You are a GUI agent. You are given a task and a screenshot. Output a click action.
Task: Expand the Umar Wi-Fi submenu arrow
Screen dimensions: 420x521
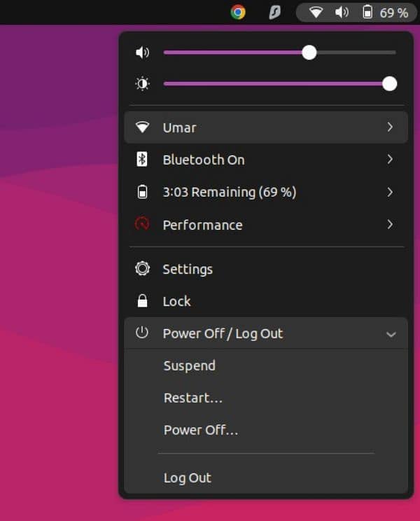390,127
